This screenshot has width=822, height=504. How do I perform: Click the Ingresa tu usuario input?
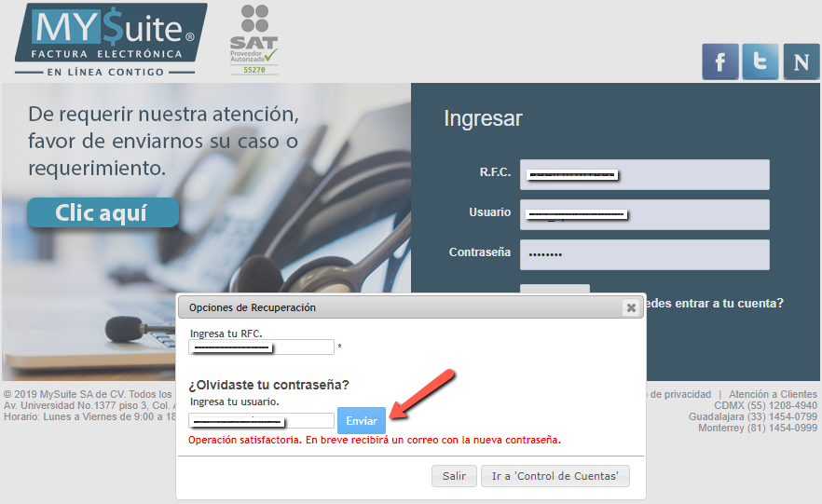tap(262, 421)
